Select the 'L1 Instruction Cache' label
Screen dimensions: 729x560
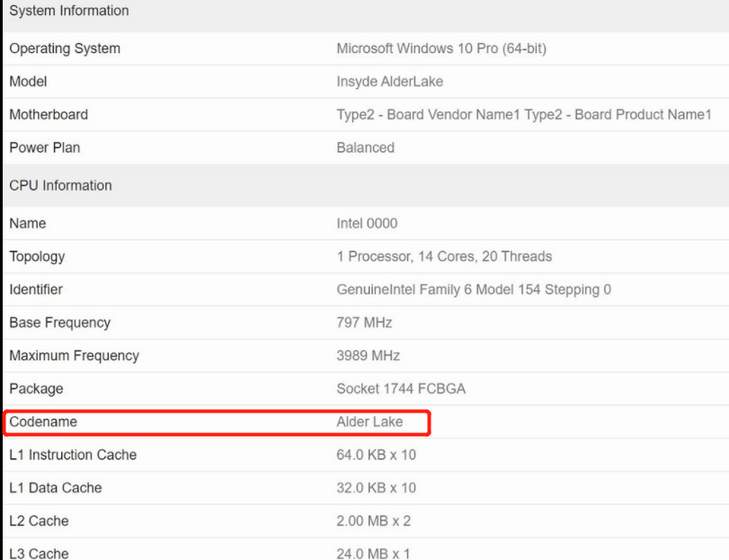coord(73,455)
